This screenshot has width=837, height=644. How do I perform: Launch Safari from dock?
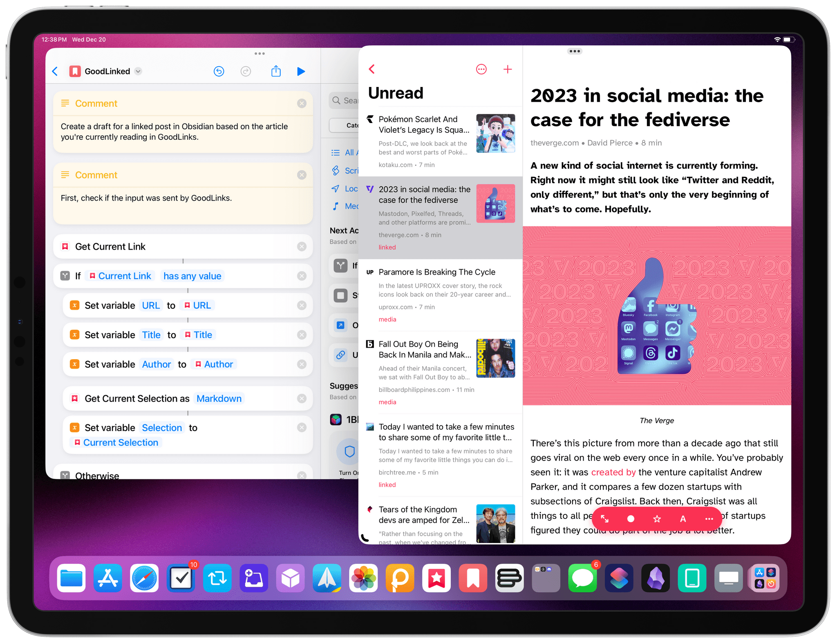click(144, 578)
